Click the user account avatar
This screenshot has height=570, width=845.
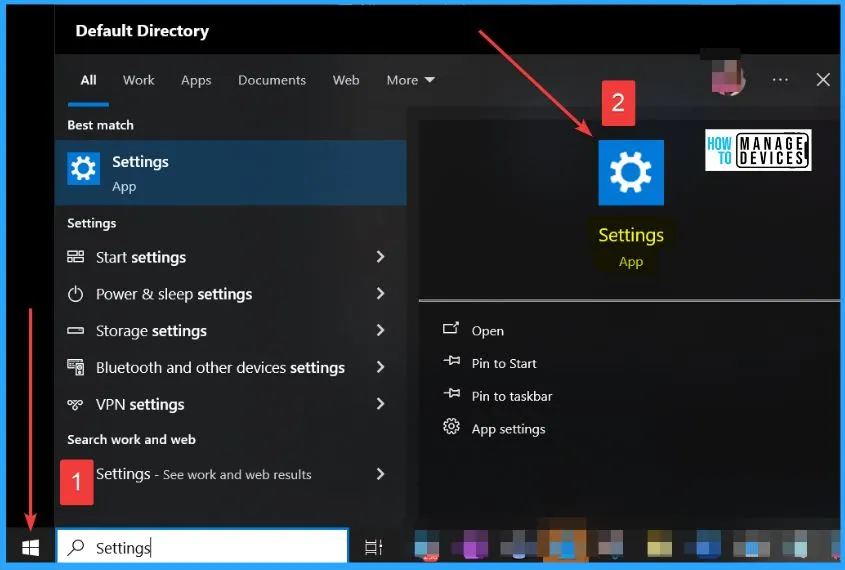[728, 77]
